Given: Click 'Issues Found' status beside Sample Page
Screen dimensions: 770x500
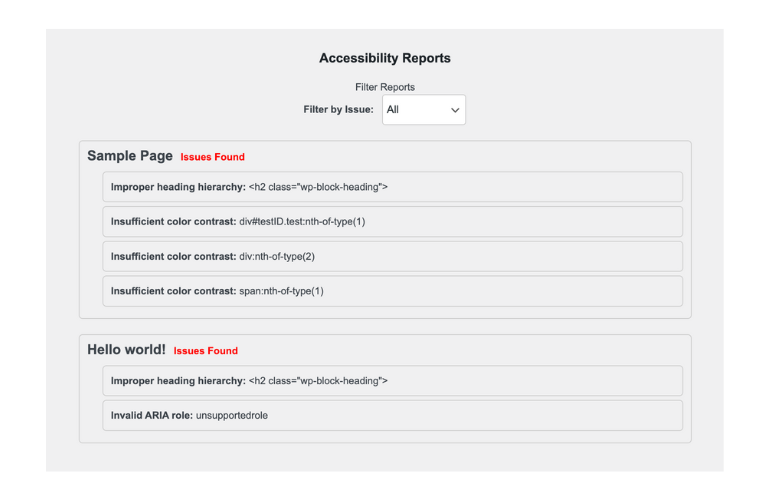Looking at the screenshot, I should (212, 157).
